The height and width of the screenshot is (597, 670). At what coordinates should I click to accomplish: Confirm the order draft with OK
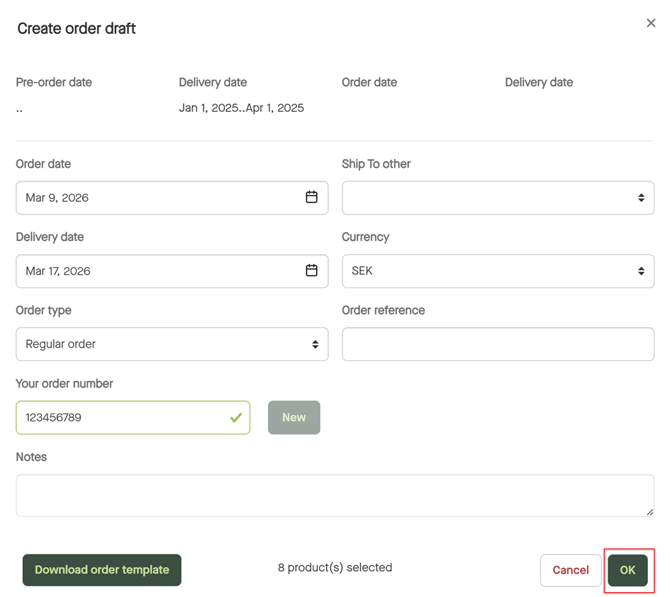pos(628,570)
